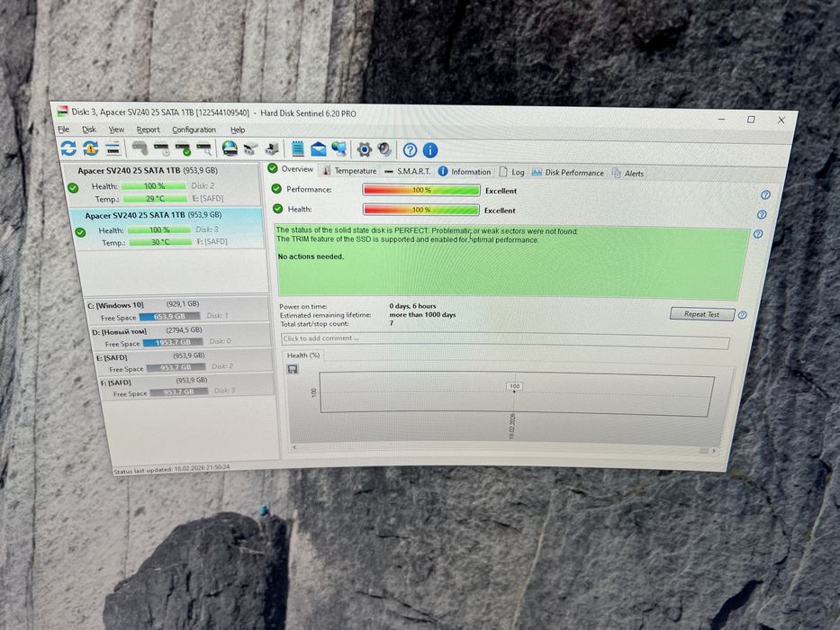Image resolution: width=840 pixels, height=630 pixels.
Task: Select the Health (%) graph tab
Action: point(303,355)
